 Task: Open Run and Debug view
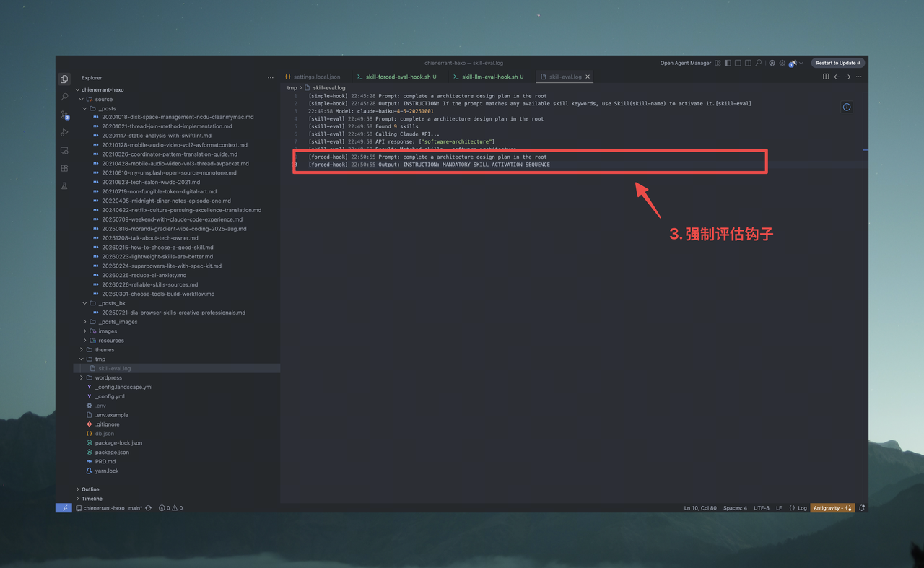pos(64,133)
